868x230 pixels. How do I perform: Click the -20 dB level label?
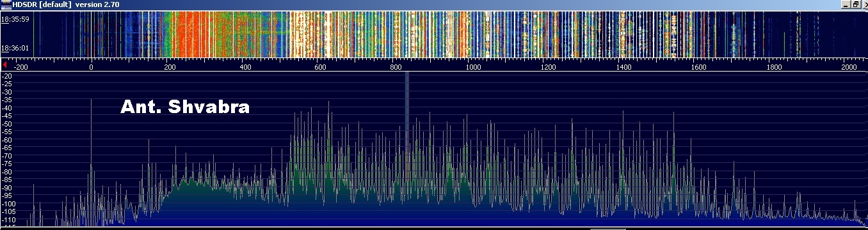tap(8, 76)
